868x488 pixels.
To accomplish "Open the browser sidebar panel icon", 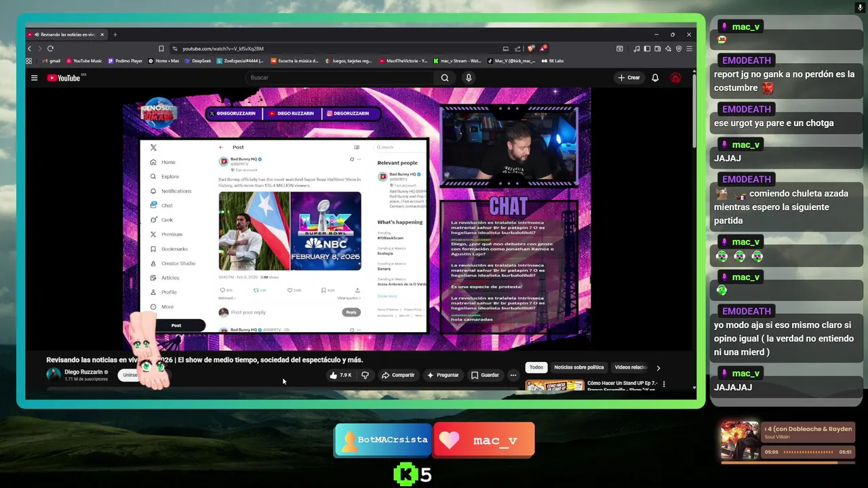I will pos(647,49).
